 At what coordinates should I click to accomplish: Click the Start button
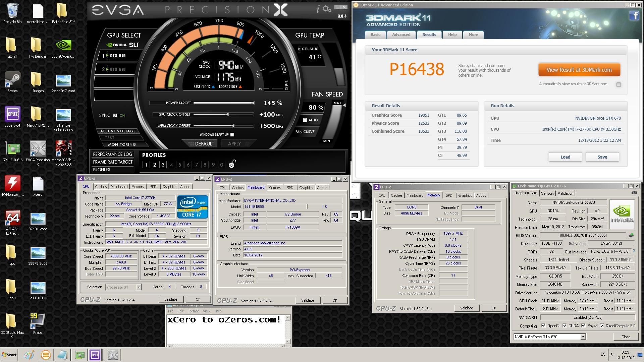pyautogui.click(x=9, y=355)
